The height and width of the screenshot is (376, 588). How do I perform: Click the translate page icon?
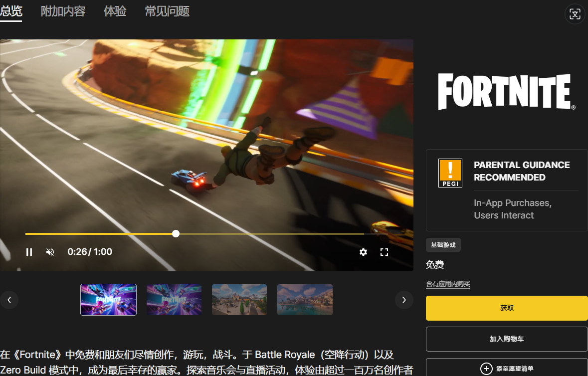(575, 14)
